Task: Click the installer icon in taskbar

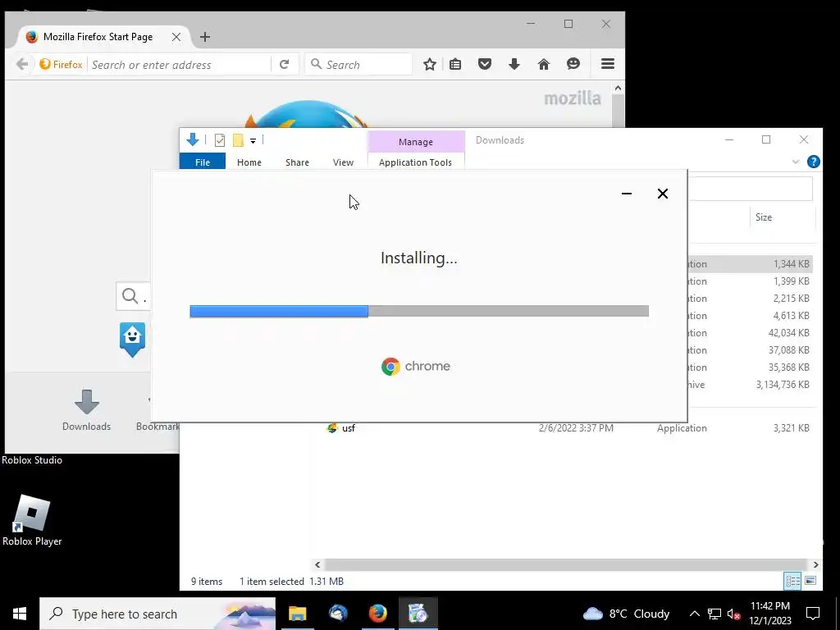Action: 418,614
